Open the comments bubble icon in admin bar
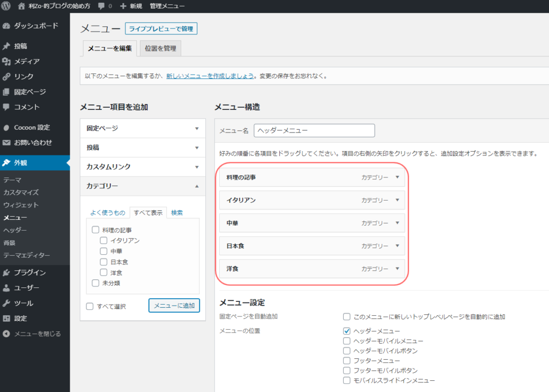549x392 pixels. click(102, 6)
